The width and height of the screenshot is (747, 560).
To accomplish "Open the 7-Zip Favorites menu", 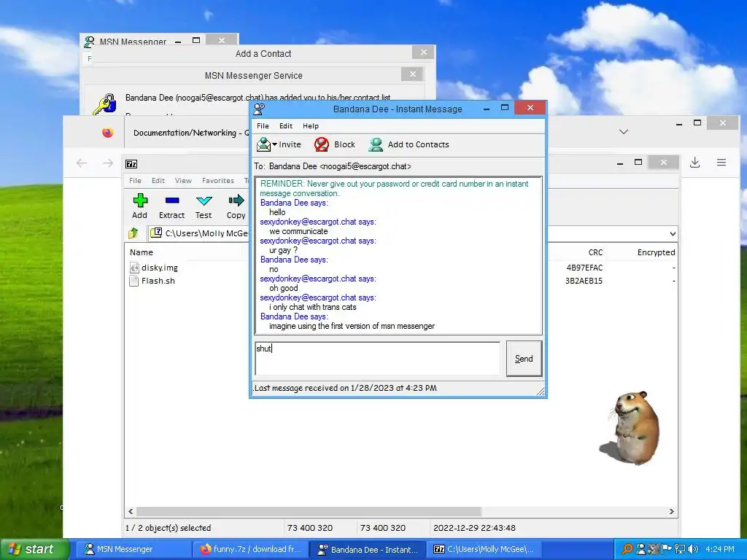I will (x=217, y=181).
